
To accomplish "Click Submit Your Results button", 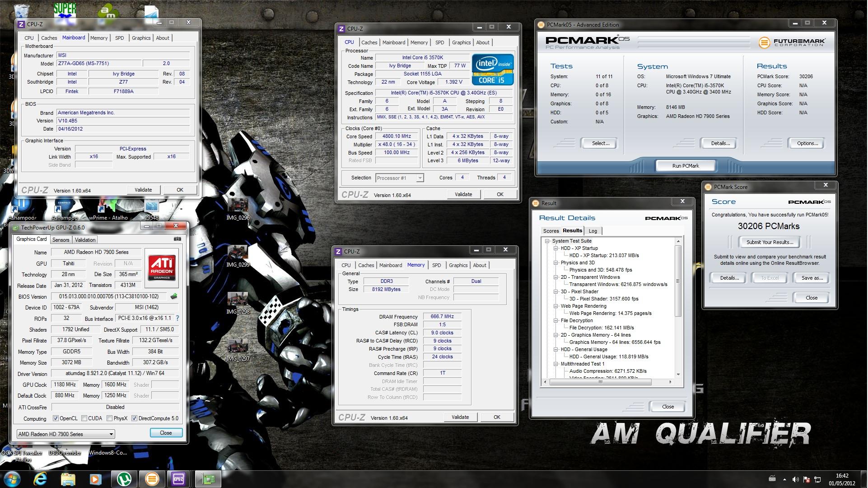I will (x=770, y=242).
